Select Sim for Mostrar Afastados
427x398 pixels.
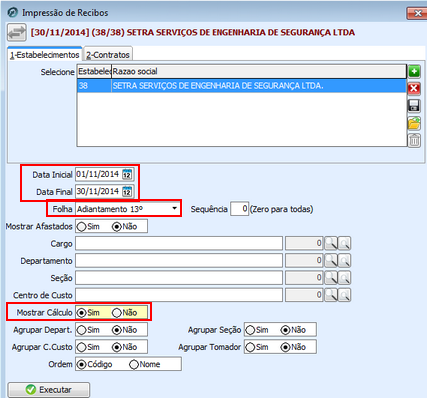pyautogui.click(x=81, y=227)
